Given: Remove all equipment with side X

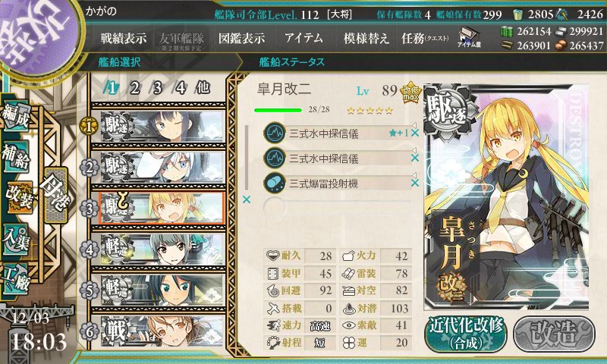Looking at the screenshot, I should click(x=246, y=199).
